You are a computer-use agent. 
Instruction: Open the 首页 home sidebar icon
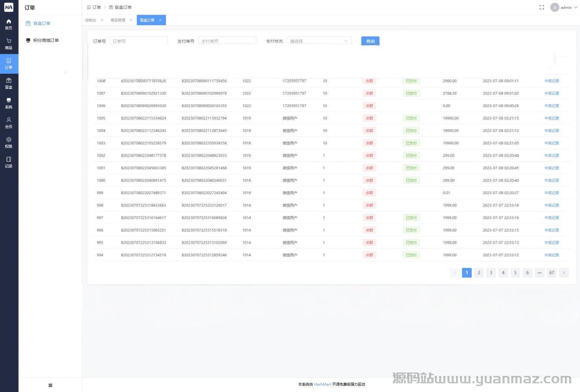(9, 24)
